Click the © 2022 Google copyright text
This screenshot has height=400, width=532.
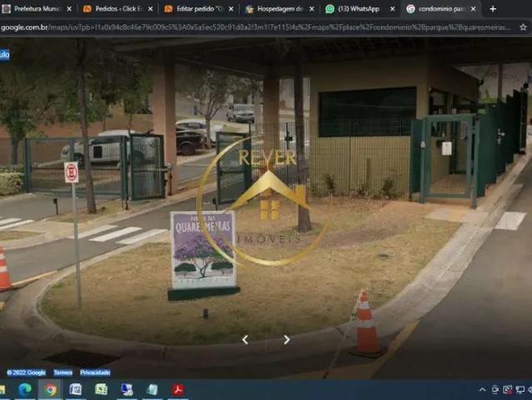click(26, 372)
